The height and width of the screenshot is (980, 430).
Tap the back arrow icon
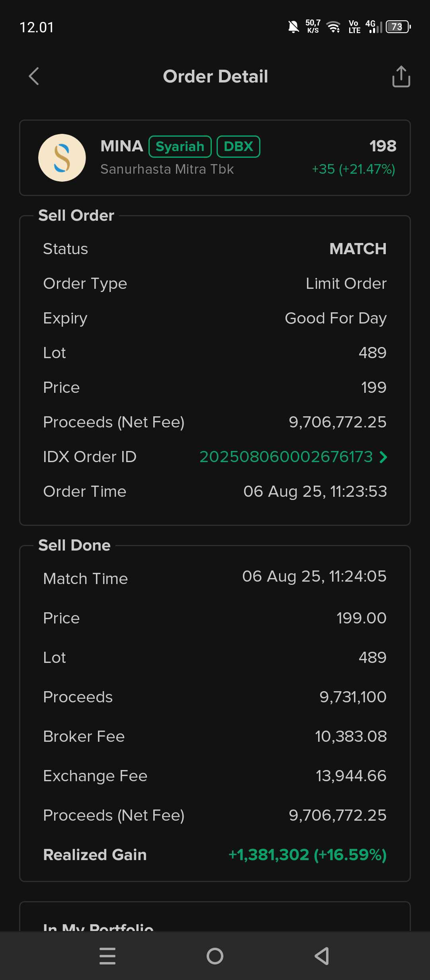(34, 76)
